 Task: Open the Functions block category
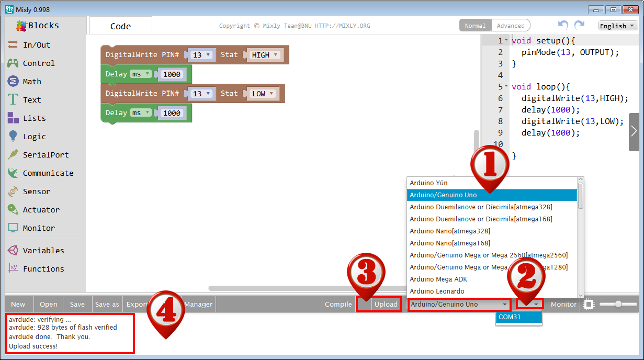point(43,269)
